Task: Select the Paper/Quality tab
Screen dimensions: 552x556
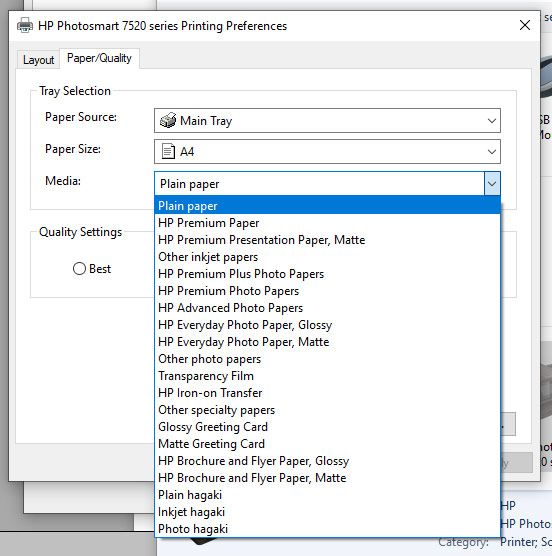Action: 99,58
